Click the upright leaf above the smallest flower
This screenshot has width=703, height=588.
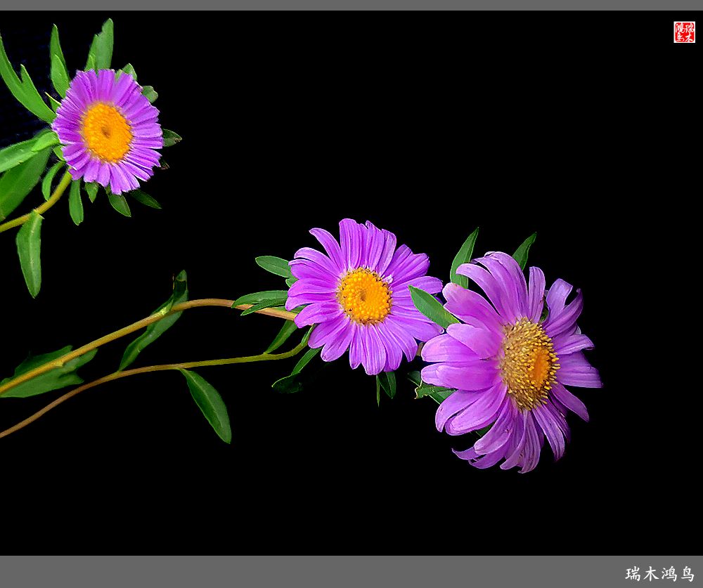tap(102, 46)
